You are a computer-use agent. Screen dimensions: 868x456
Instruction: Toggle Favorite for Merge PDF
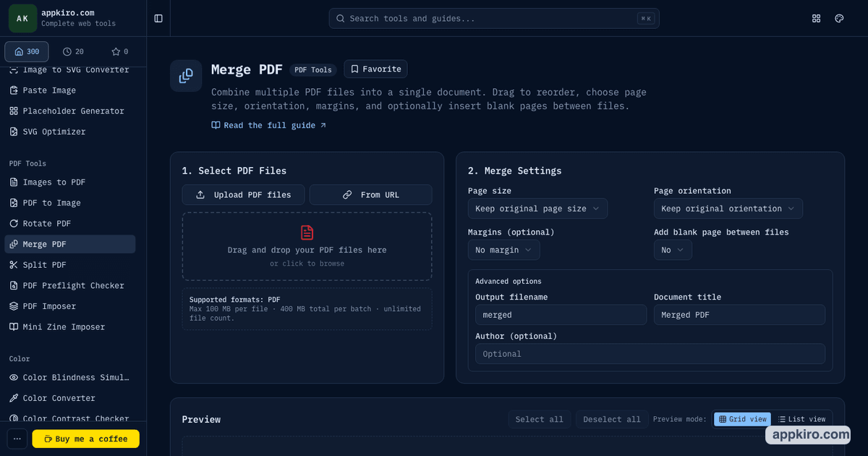point(375,69)
